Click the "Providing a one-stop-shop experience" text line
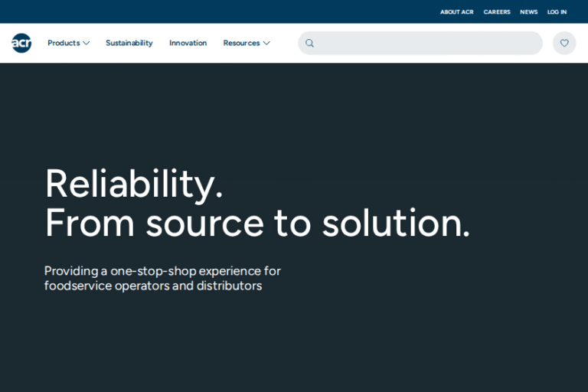 162,271
